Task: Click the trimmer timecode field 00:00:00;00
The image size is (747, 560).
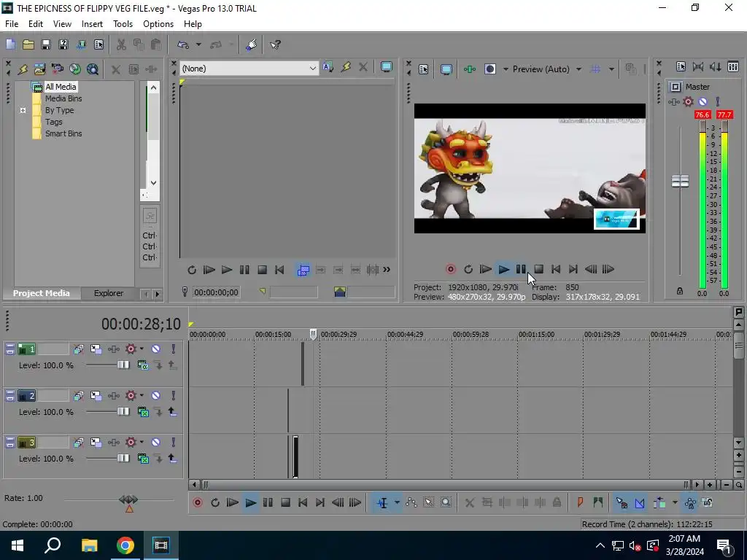Action: pyautogui.click(x=216, y=292)
